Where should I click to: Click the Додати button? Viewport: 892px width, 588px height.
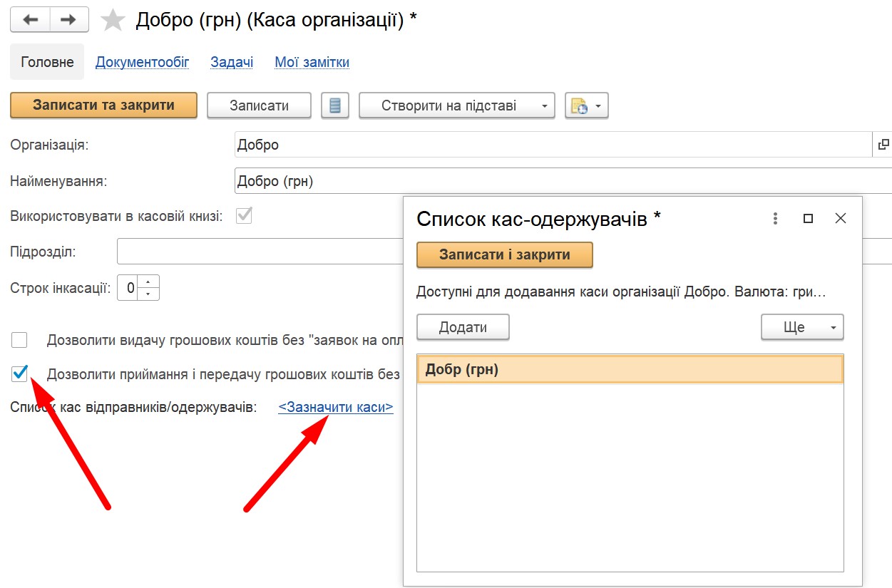(463, 327)
